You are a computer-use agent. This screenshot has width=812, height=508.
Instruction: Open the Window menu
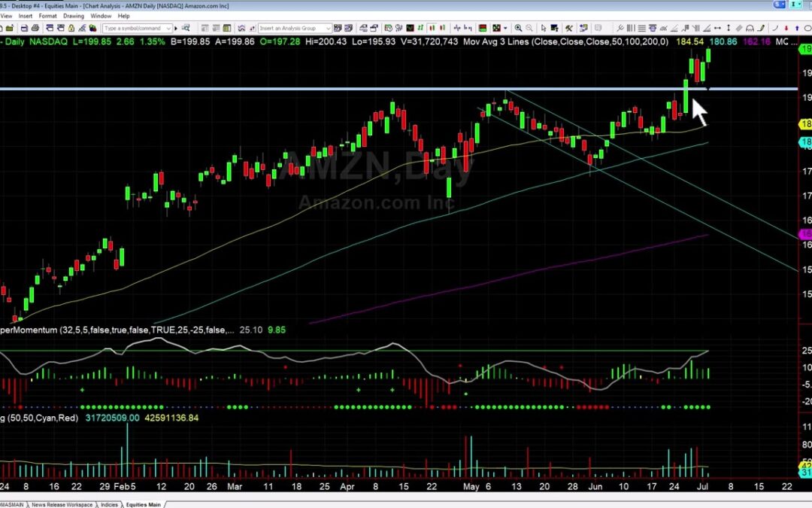coord(101,16)
